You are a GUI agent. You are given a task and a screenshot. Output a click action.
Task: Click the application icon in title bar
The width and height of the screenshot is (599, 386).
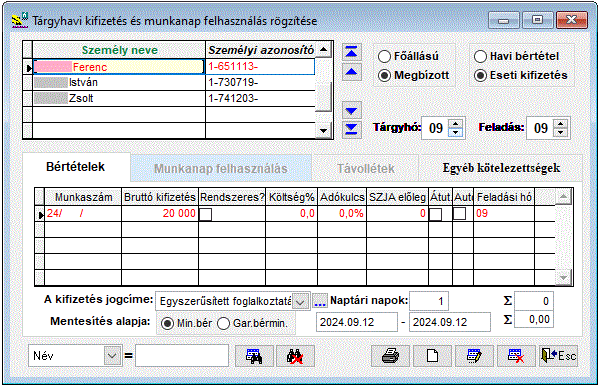[x=20, y=20]
